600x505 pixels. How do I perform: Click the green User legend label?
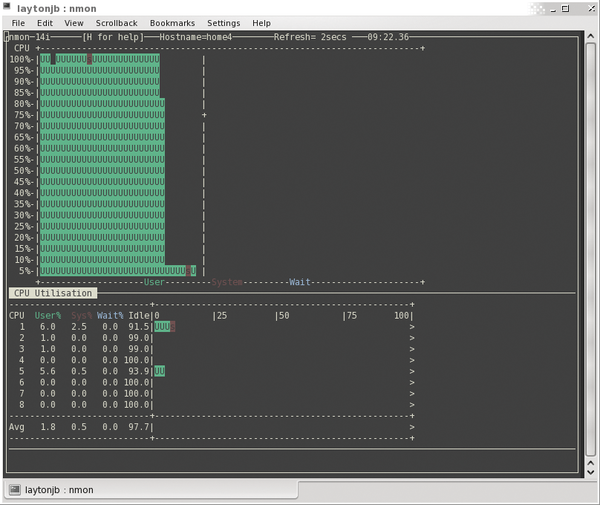click(154, 282)
